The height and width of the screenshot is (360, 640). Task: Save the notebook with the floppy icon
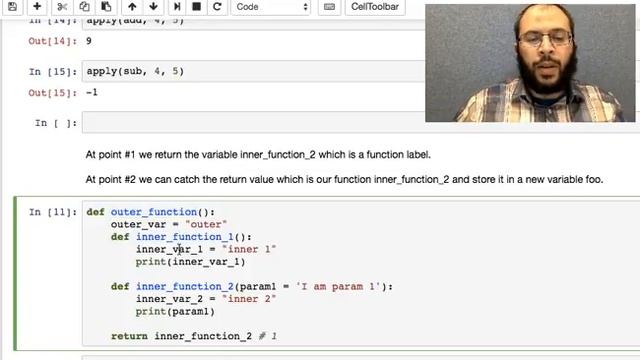pos(13,7)
